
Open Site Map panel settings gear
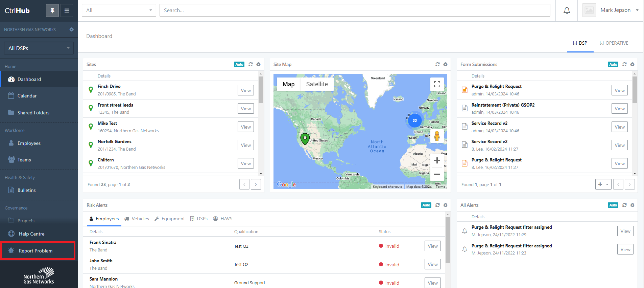(445, 64)
